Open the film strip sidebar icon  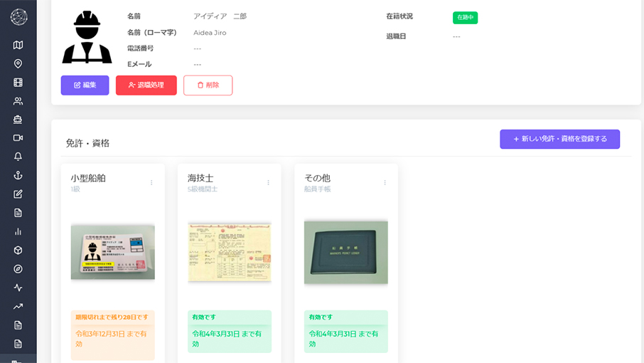(18, 83)
